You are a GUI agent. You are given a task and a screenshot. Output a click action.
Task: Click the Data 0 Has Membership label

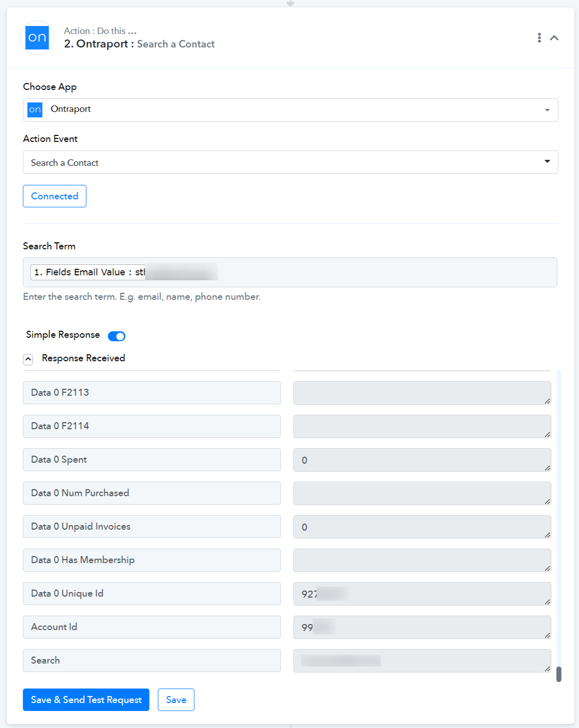[151, 560]
